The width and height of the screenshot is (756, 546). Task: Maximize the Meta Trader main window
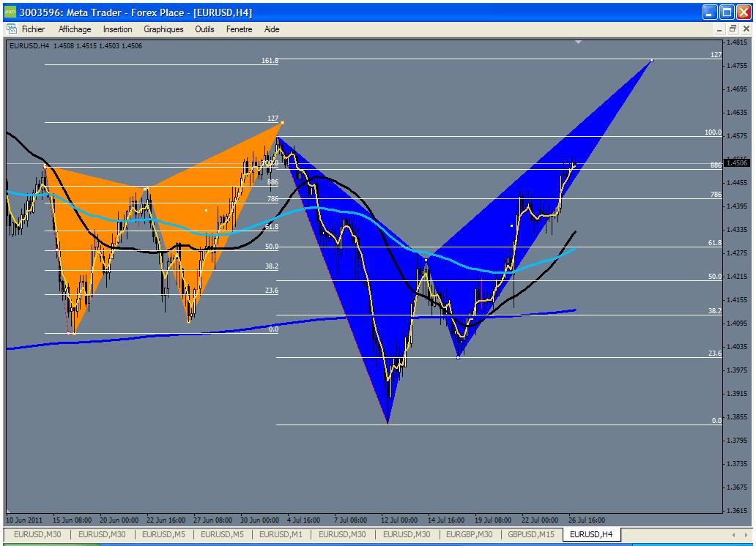727,12
